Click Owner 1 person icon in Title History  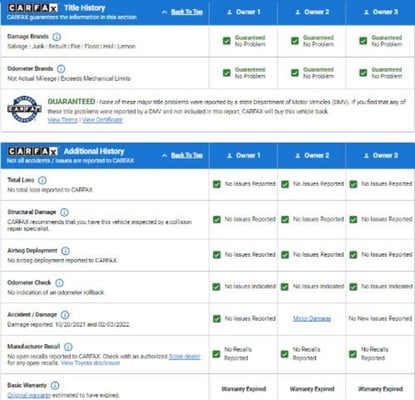(x=229, y=12)
